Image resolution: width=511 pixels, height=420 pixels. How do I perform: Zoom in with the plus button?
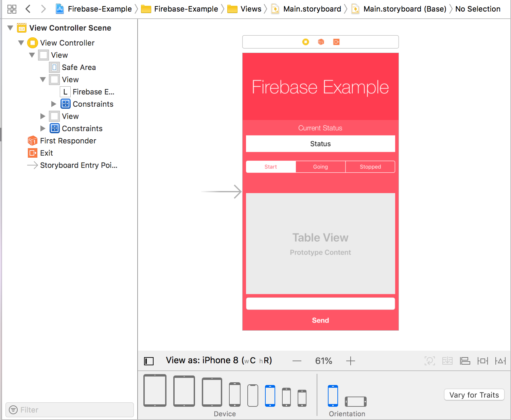click(351, 361)
